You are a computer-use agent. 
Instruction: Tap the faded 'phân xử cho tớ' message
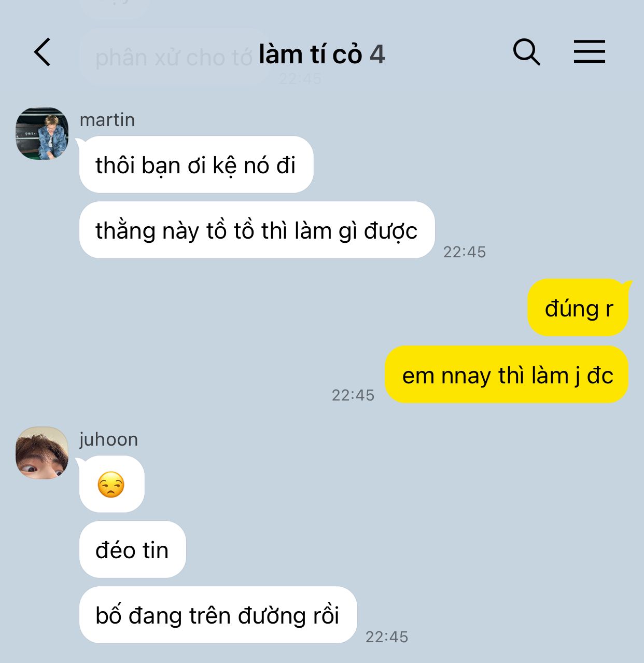(174, 57)
